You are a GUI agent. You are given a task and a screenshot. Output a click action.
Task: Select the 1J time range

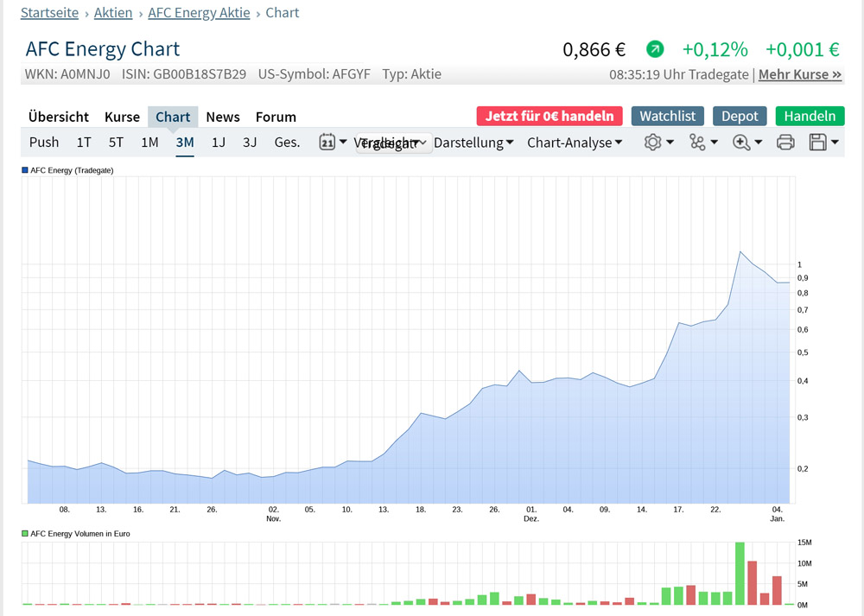pos(219,143)
